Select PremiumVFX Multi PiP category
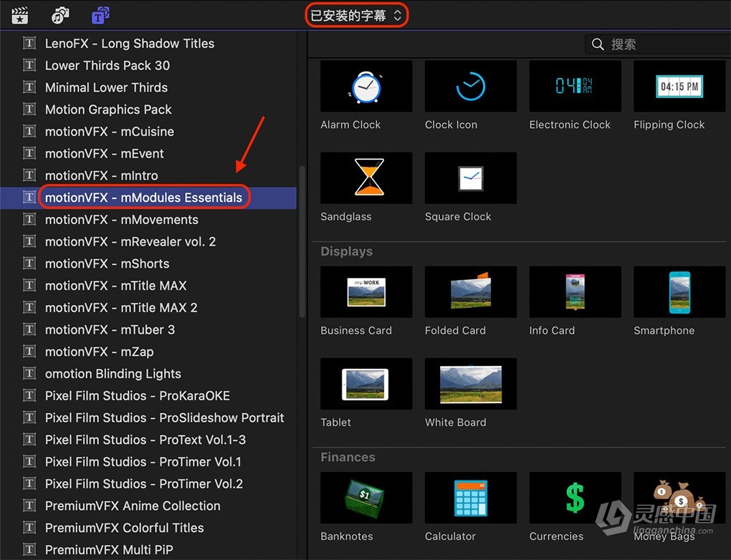The image size is (731, 560). pyautogui.click(x=148, y=550)
